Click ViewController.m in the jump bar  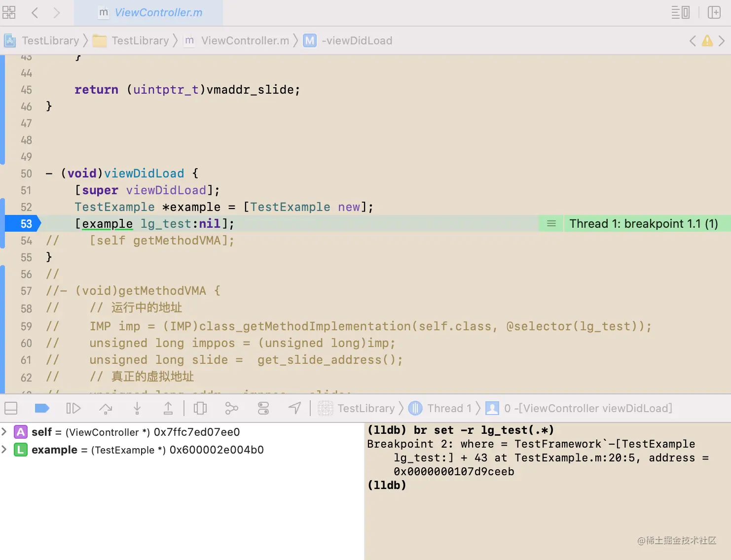236,40
